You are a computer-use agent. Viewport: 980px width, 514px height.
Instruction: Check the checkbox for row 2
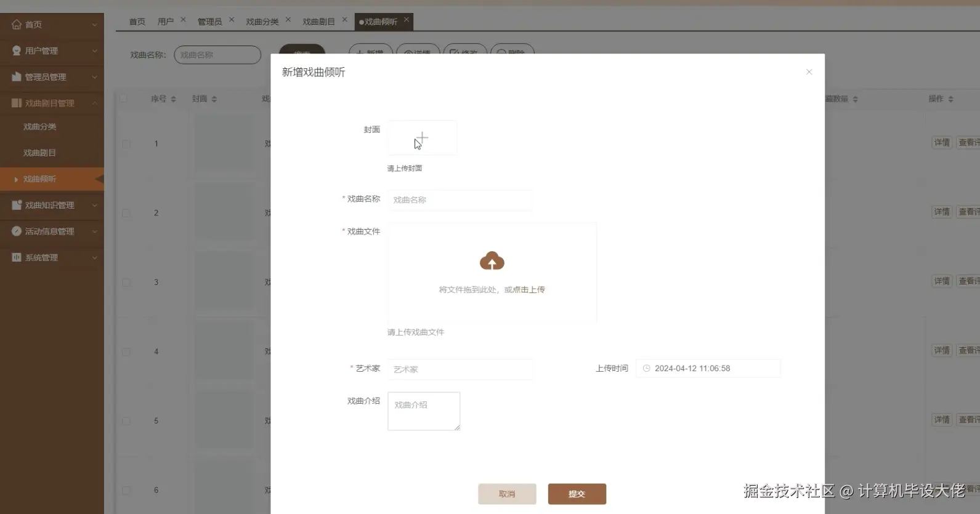click(126, 213)
